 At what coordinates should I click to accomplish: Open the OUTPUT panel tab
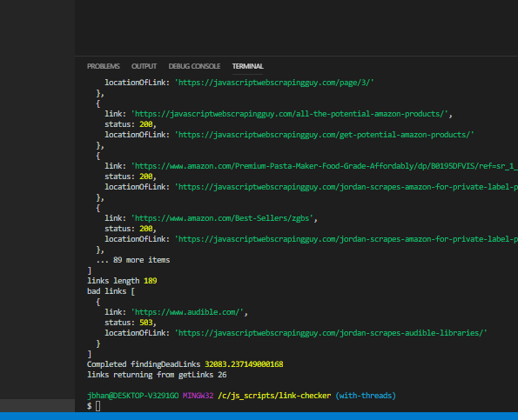point(144,66)
